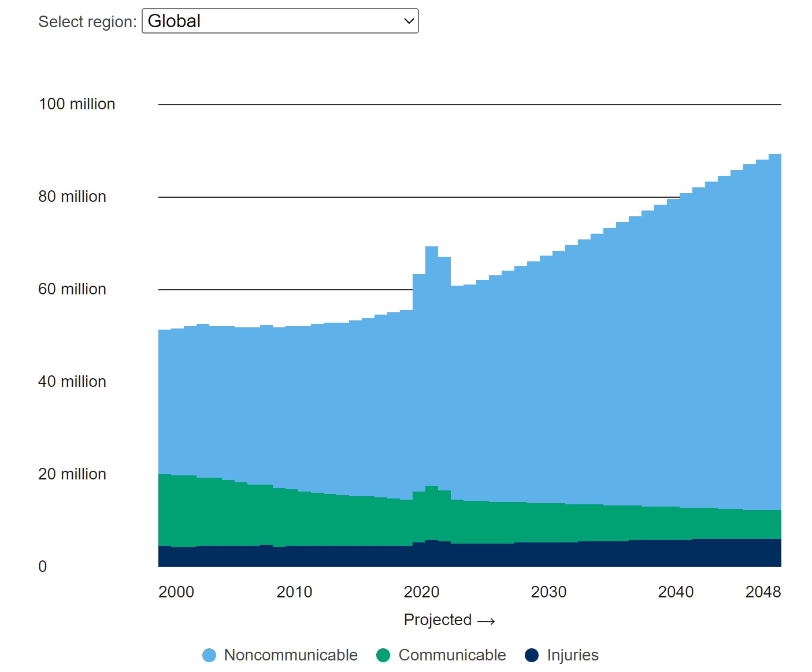Toggle the Communicable legend label
Screen dimensions: 812x672
click(452, 655)
